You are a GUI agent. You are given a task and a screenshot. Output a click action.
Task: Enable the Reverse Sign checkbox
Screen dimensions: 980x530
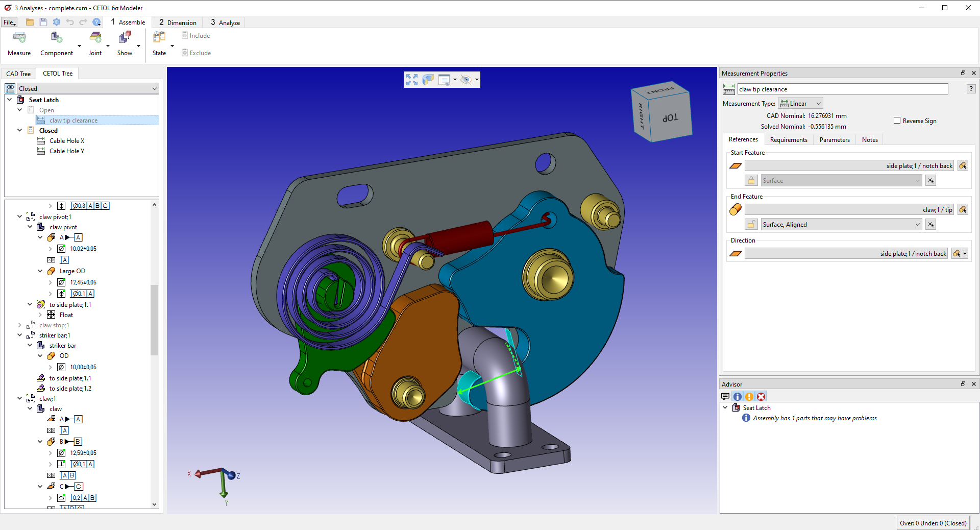(897, 121)
